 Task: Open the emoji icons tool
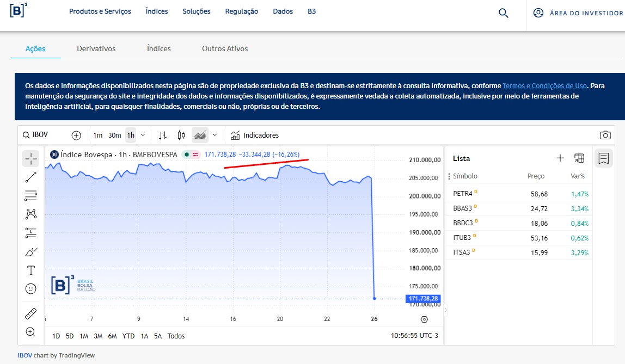pyautogui.click(x=30, y=289)
